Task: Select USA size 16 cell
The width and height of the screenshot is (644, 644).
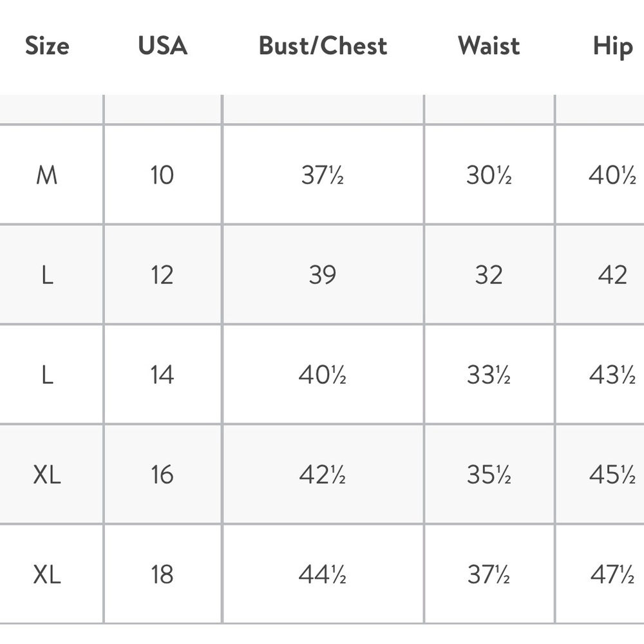Action: (x=162, y=475)
